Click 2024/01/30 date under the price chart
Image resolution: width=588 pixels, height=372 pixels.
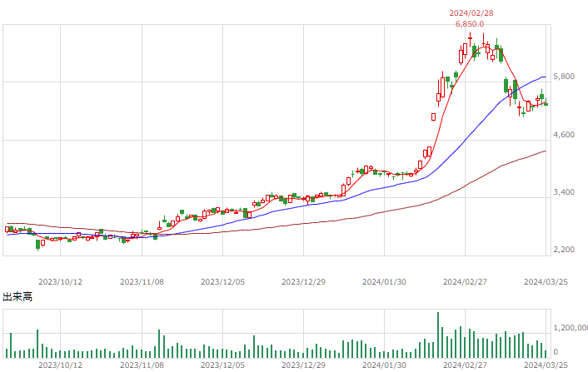point(384,282)
